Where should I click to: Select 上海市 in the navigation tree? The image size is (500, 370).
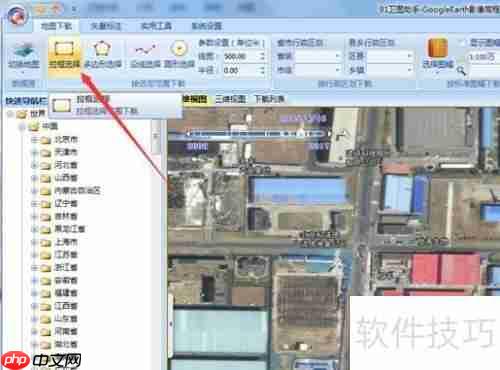66,242
